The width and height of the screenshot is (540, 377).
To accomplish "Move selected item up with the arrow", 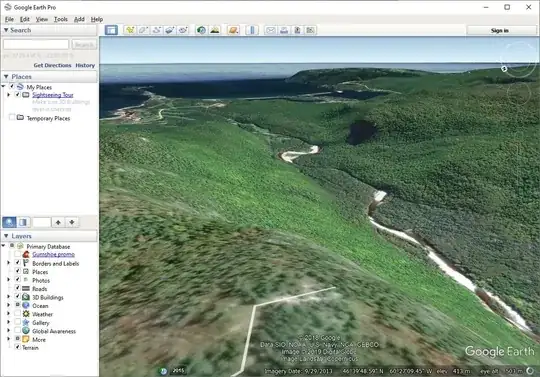I will pyautogui.click(x=58, y=222).
